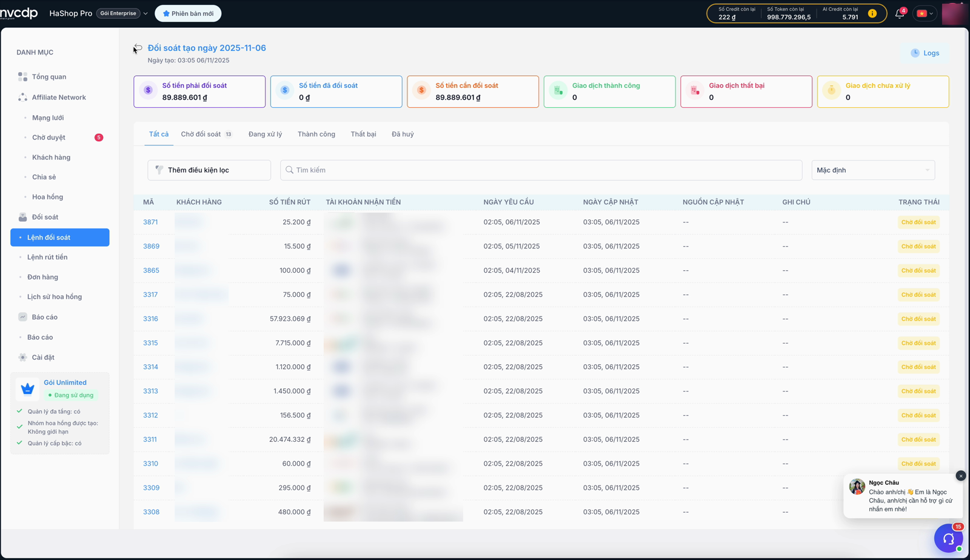
Task: Open the support headset chat bubble
Action: click(949, 539)
